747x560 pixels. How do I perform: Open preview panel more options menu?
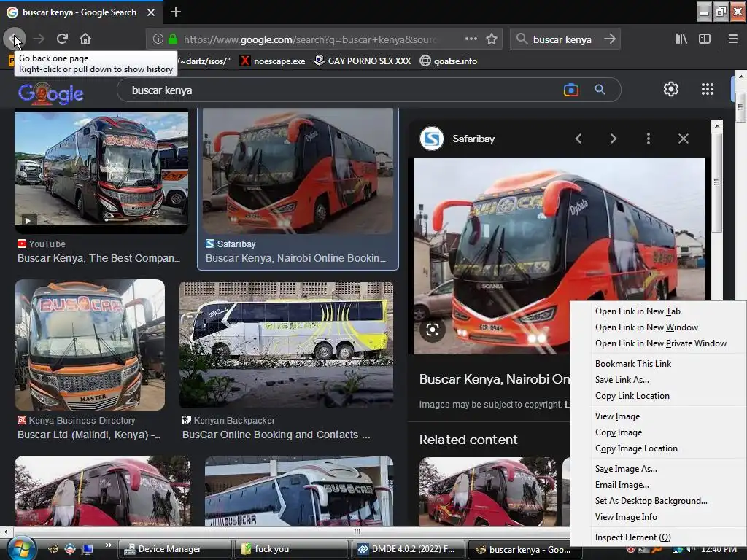[648, 139]
